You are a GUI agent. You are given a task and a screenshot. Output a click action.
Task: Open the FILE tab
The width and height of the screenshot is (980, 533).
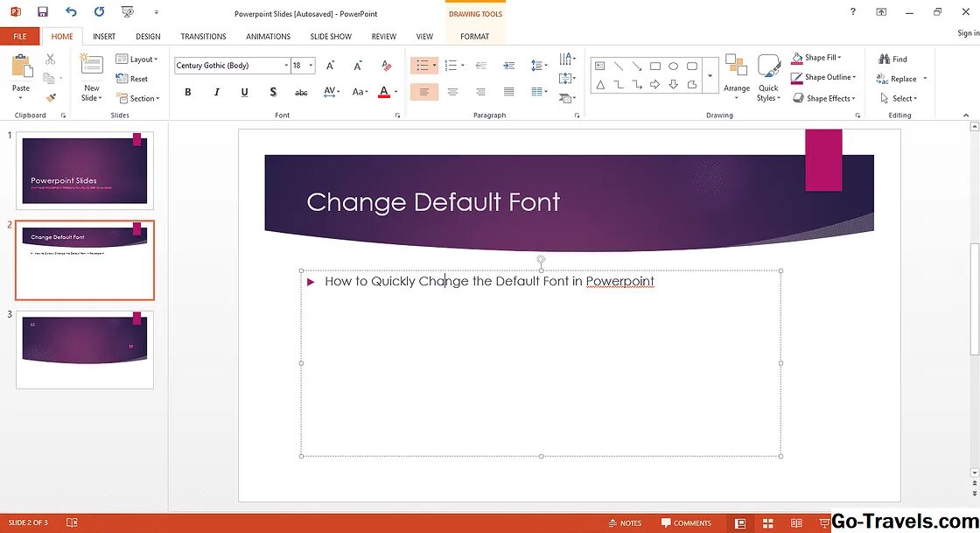click(20, 36)
